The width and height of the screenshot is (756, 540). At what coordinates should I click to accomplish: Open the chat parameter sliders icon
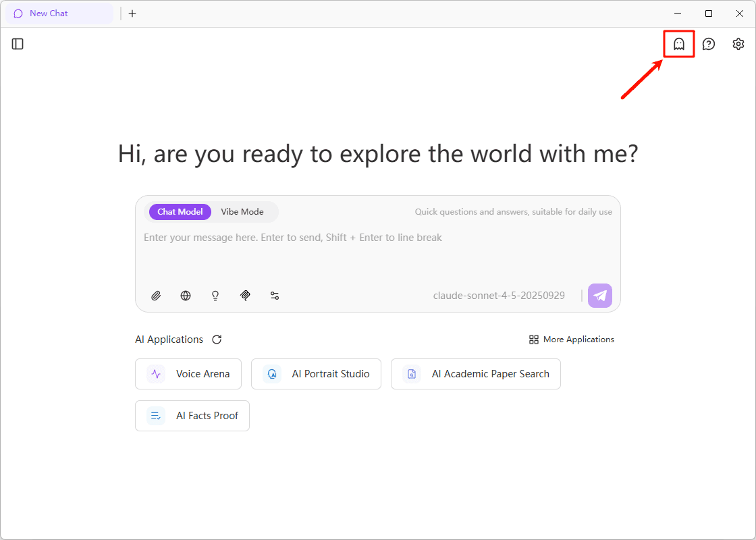click(x=275, y=296)
